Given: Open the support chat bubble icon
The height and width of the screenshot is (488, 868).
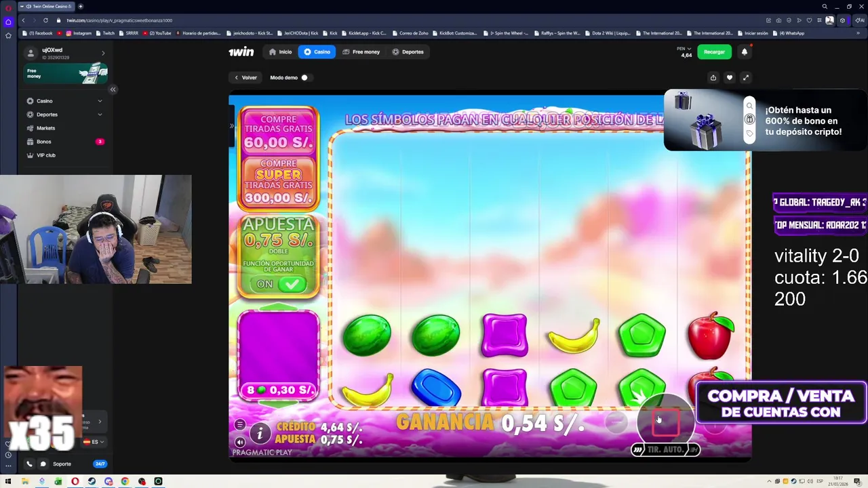Looking at the screenshot, I should click(43, 464).
